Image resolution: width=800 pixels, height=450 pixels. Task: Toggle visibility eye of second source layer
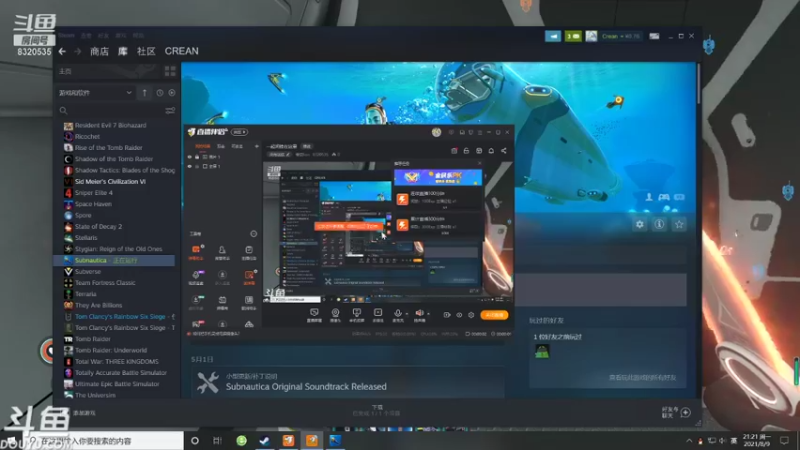[x=190, y=166]
